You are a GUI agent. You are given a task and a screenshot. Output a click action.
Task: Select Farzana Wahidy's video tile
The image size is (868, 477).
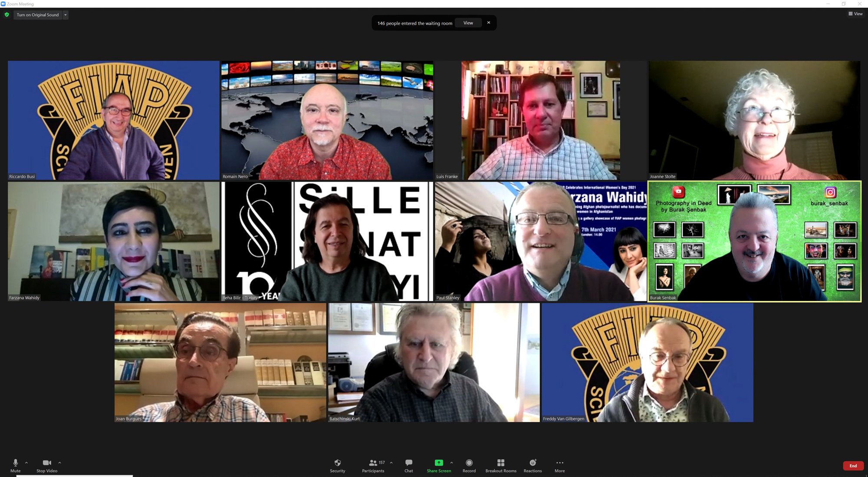pyautogui.click(x=114, y=242)
